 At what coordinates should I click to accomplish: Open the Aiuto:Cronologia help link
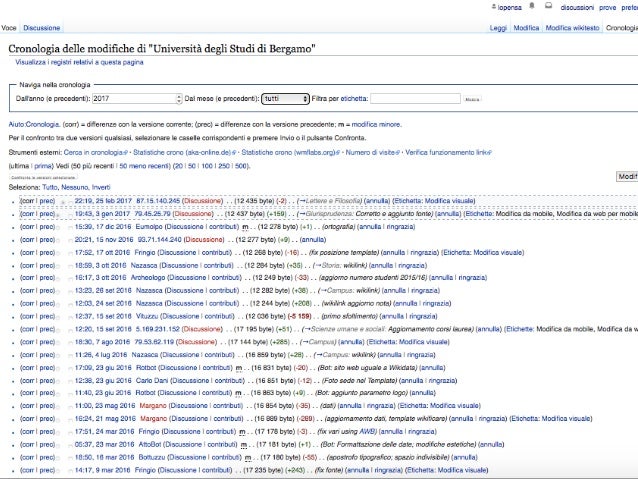coord(34,125)
